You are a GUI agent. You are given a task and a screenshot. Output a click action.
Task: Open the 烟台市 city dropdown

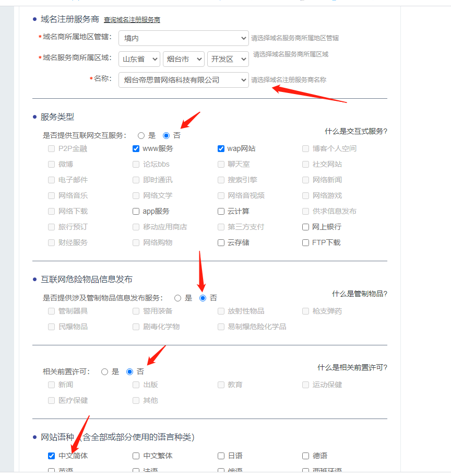click(183, 59)
